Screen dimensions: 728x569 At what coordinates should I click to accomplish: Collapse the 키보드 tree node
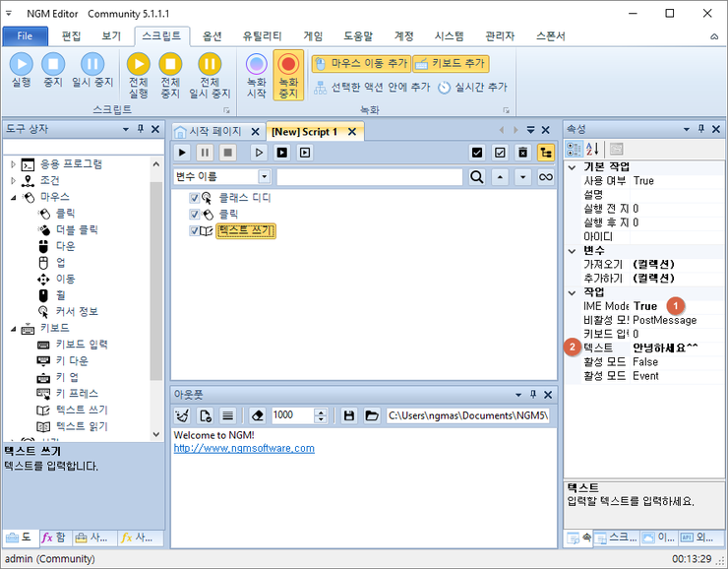pos(13,329)
